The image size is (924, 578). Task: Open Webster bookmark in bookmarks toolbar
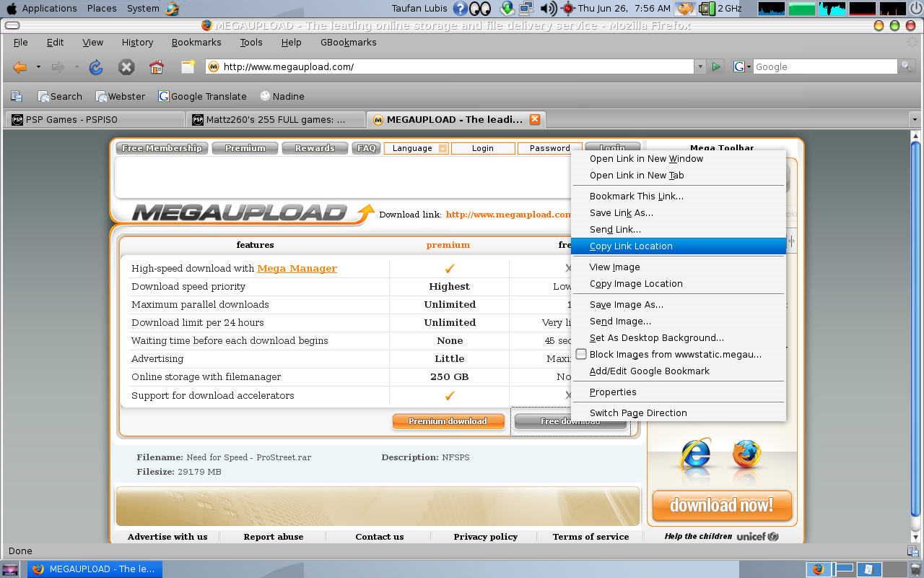pyautogui.click(x=120, y=96)
